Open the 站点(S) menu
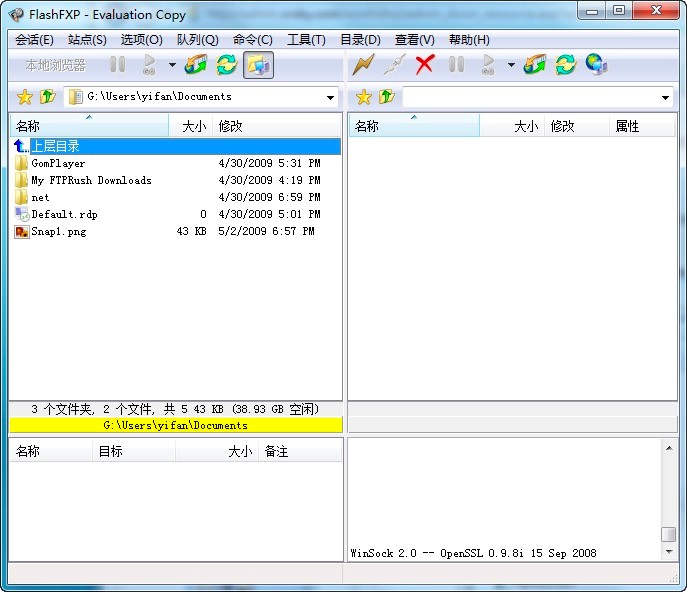 pyautogui.click(x=87, y=40)
